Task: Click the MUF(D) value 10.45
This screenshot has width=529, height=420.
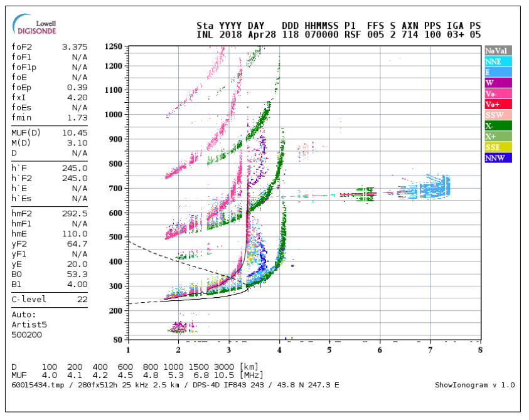Action: [75, 133]
